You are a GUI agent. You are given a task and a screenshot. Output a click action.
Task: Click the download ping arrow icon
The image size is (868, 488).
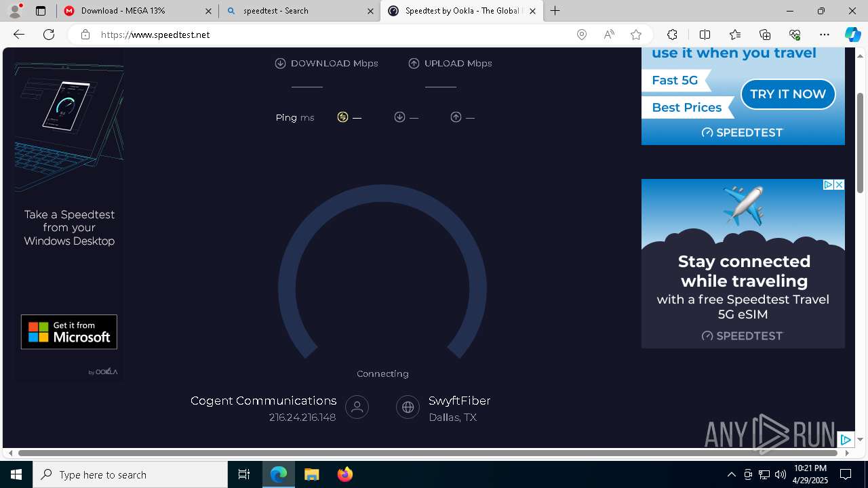point(399,117)
